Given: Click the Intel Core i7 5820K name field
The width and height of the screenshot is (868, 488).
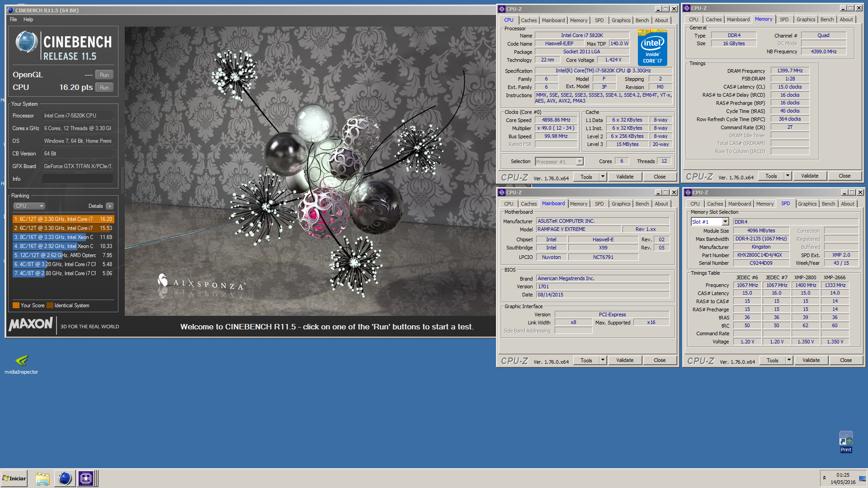Looking at the screenshot, I should tap(582, 35).
